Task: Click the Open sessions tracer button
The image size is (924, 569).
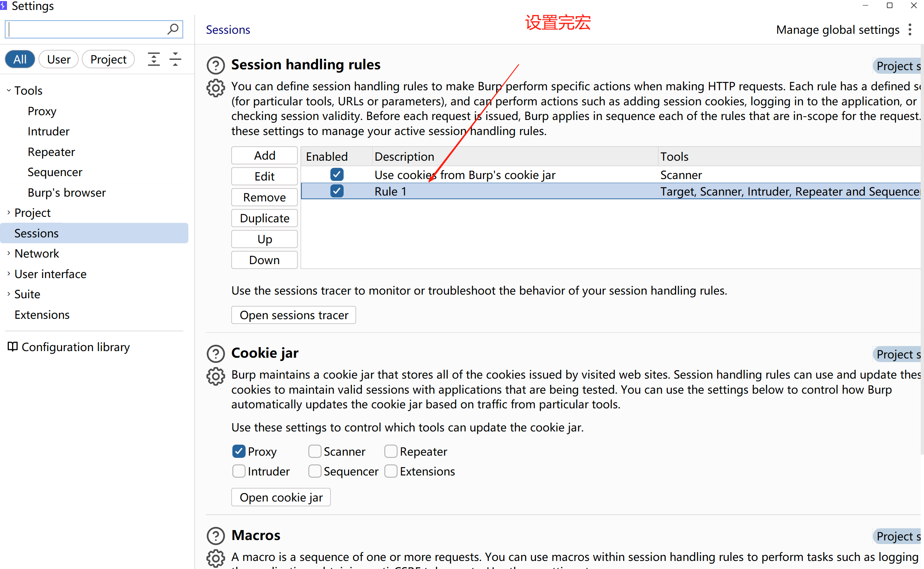Action: (x=293, y=315)
